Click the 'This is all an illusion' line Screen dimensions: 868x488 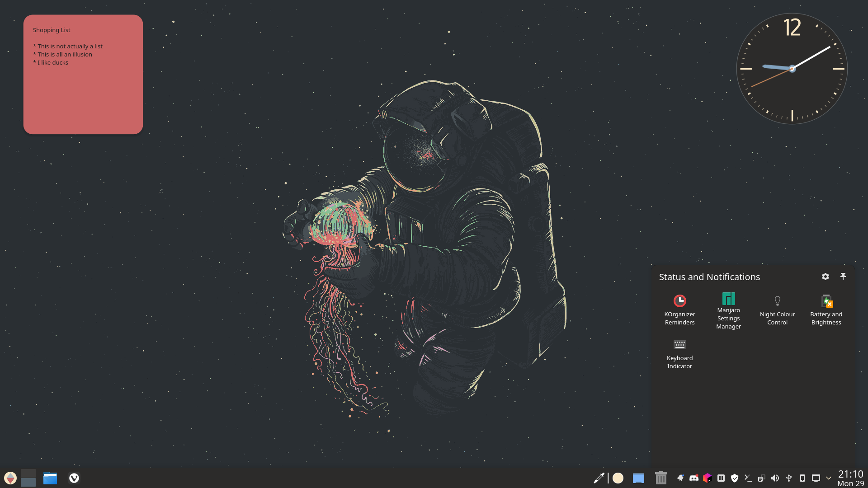click(62, 54)
